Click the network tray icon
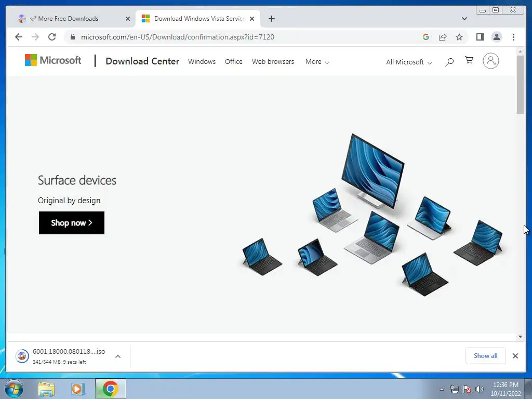Screen dimensions: 532x399 [454, 389]
